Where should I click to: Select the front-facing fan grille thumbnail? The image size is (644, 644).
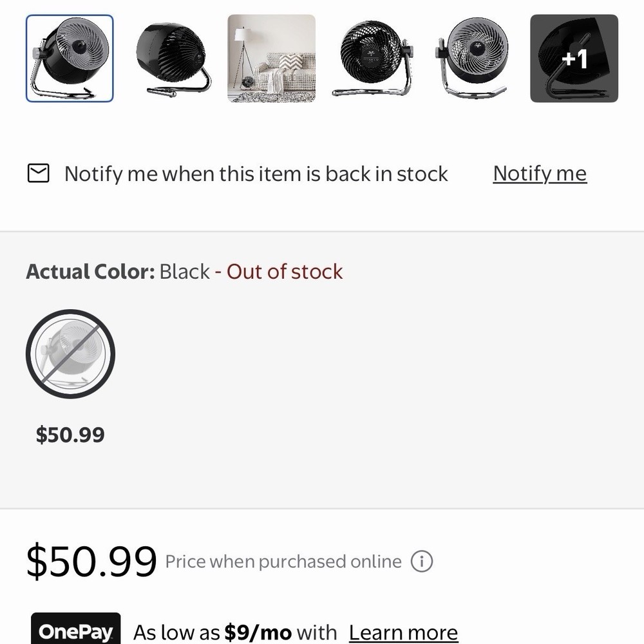pyautogui.click(x=372, y=58)
